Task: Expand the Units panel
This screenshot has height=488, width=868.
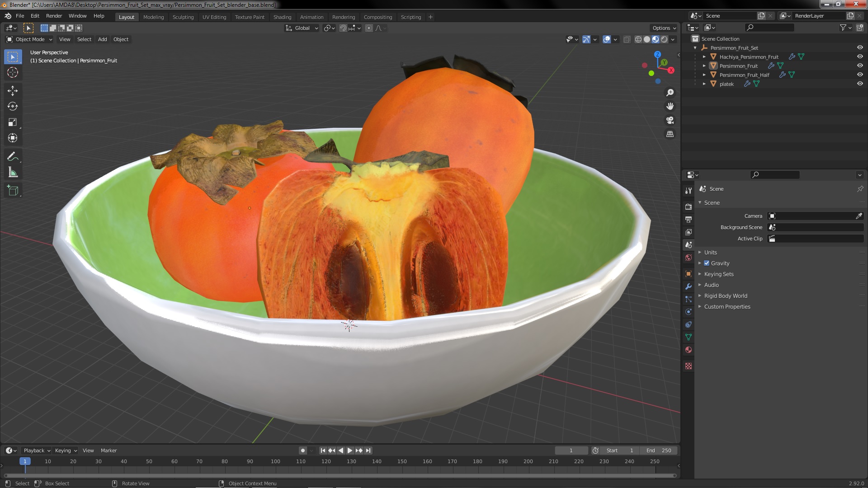Action: click(x=710, y=253)
